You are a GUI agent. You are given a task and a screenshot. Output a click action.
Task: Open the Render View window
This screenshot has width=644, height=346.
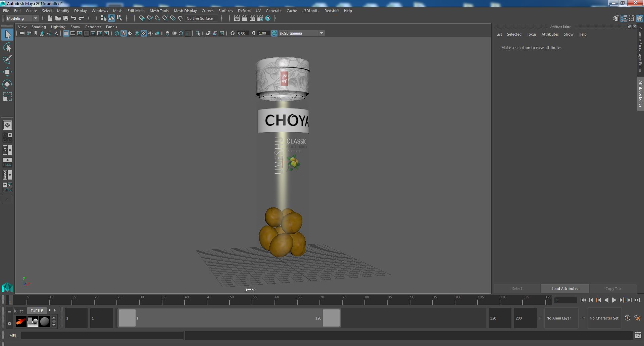pyautogui.click(x=237, y=18)
